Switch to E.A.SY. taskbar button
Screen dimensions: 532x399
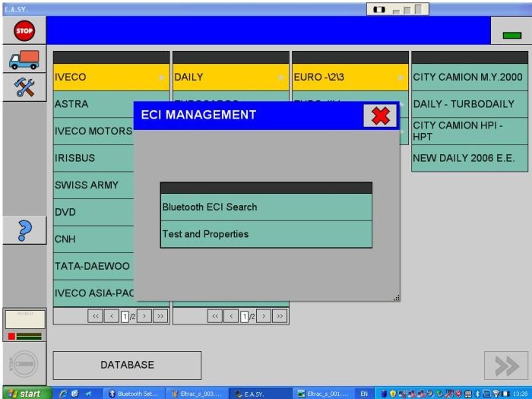[260, 394]
